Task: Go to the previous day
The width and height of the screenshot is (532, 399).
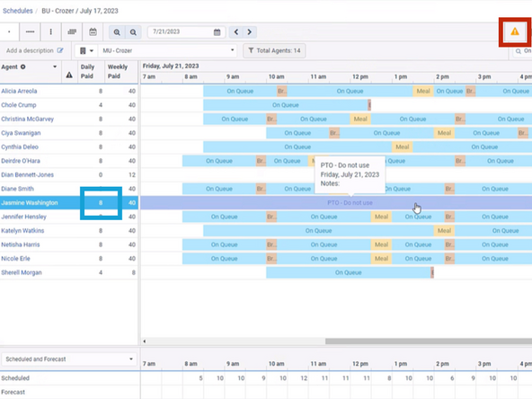Action: click(236, 31)
